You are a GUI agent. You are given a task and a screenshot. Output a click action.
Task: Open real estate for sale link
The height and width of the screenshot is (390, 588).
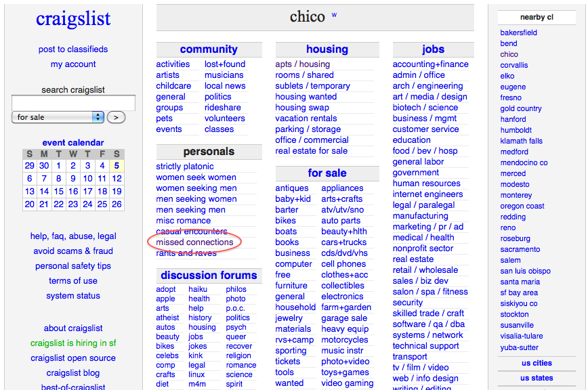pos(311,151)
